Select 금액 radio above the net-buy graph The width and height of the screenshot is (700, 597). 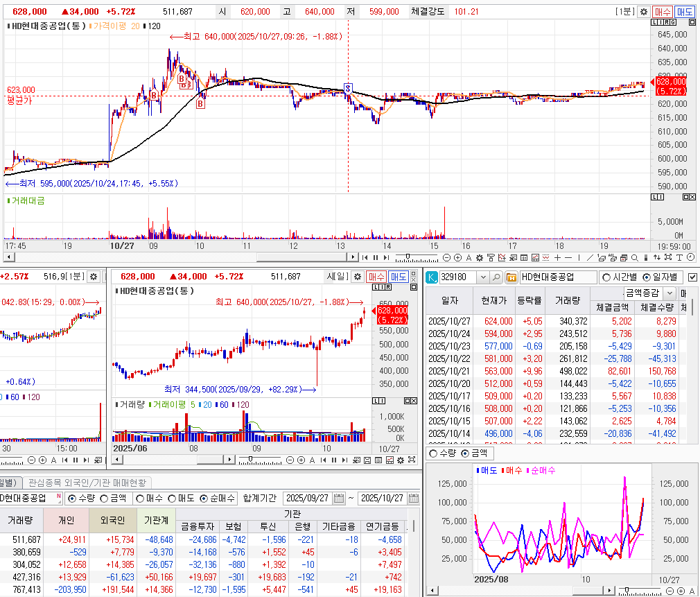465,453
